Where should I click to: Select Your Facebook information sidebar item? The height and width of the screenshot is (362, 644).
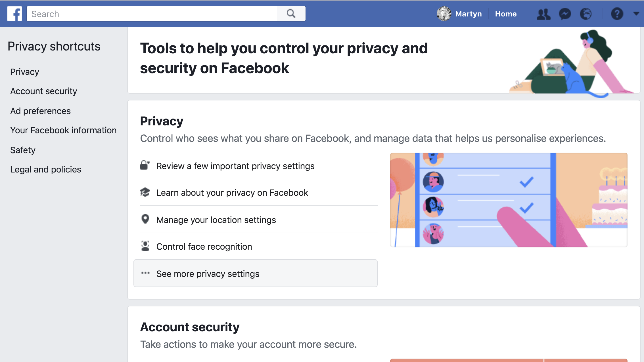coord(63,130)
